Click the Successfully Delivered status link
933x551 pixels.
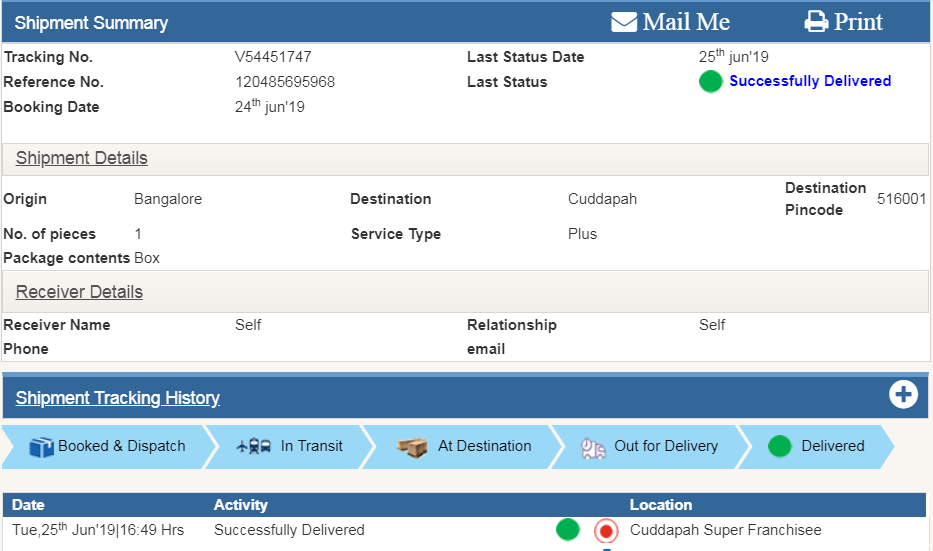point(810,81)
